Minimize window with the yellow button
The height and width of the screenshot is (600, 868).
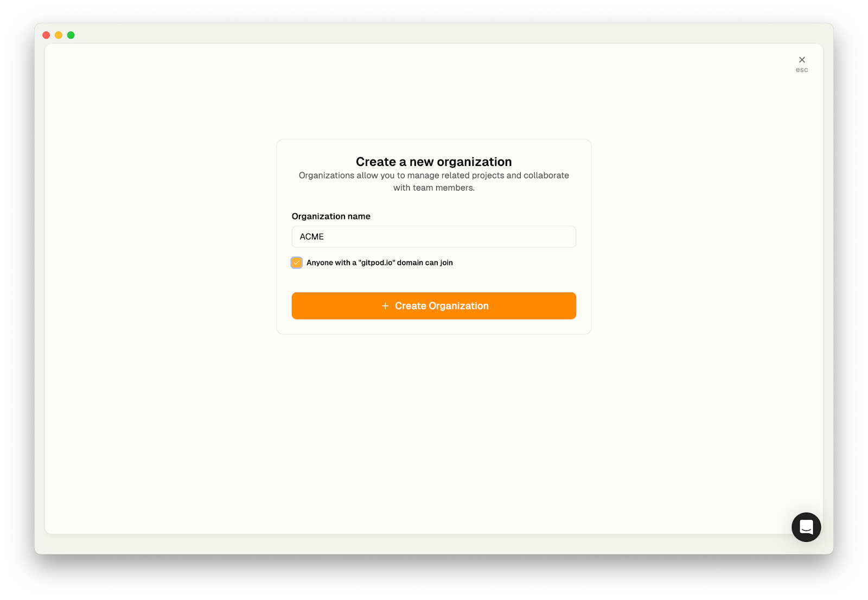pyautogui.click(x=59, y=35)
